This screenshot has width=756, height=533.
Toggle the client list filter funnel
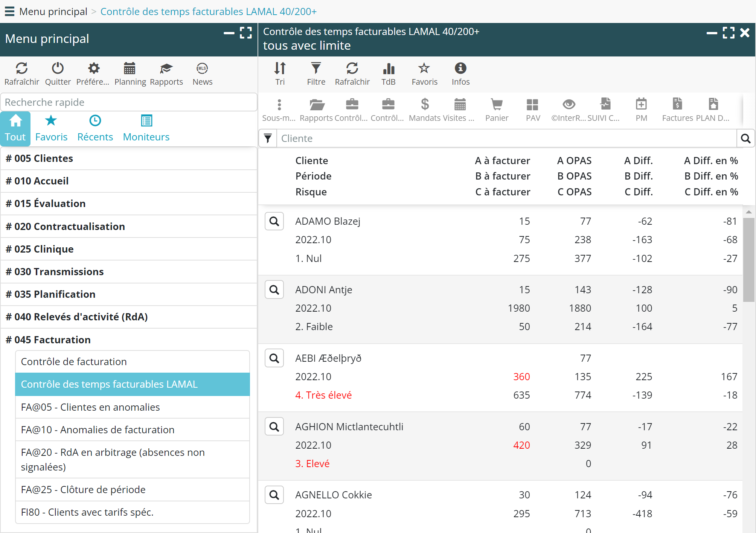(x=268, y=139)
